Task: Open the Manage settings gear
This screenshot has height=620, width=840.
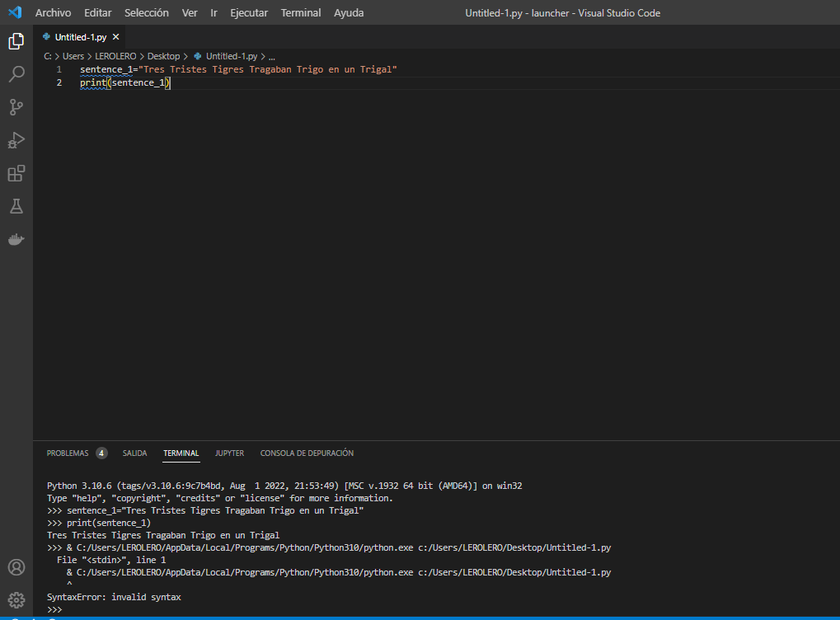Action: click(x=16, y=599)
